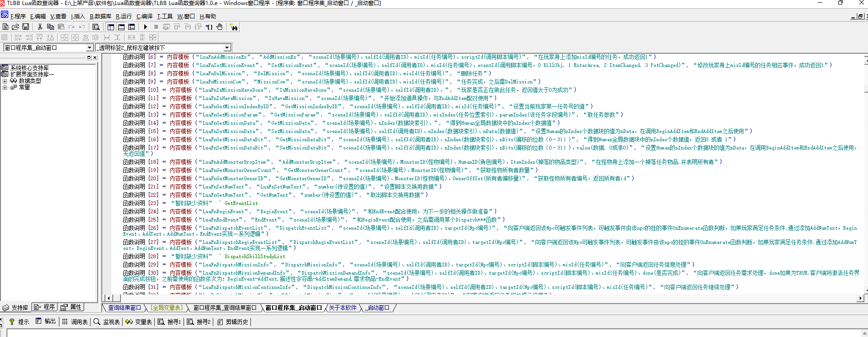The height and width of the screenshot is (337, 868).
Task: Click the binoculars help search icon
Action: pos(234,27)
